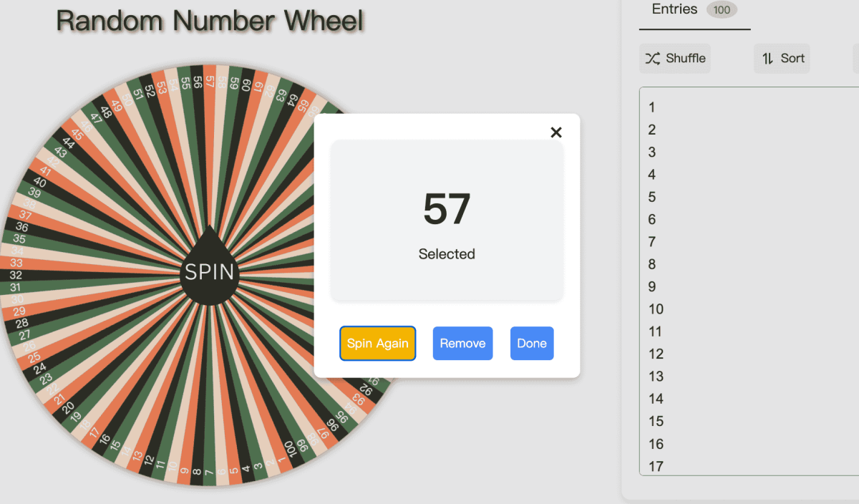Remove the selected number 57
The height and width of the screenshot is (504, 859).
pyautogui.click(x=462, y=343)
